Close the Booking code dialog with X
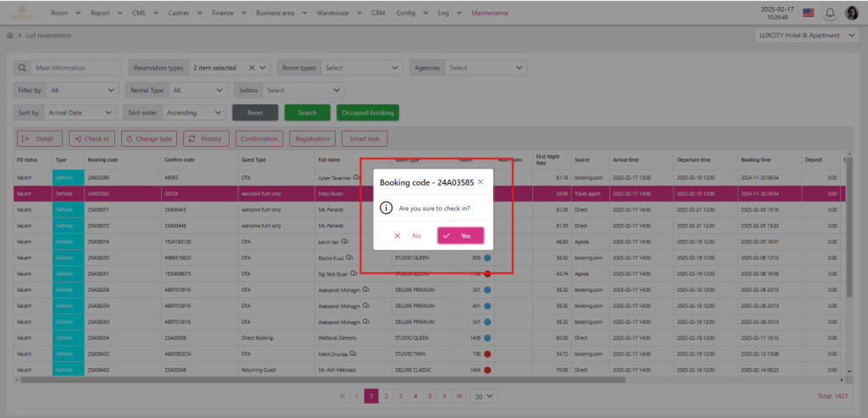Image resolution: width=868 pixels, height=418 pixels. [481, 181]
